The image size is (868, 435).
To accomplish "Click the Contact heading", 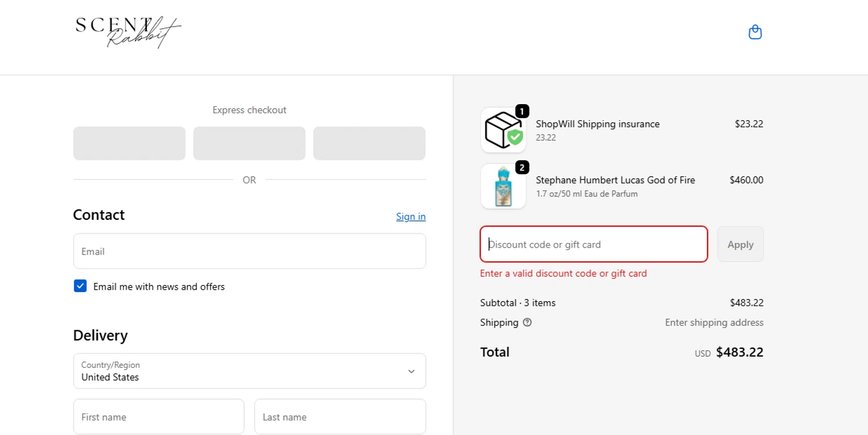I will point(99,215).
